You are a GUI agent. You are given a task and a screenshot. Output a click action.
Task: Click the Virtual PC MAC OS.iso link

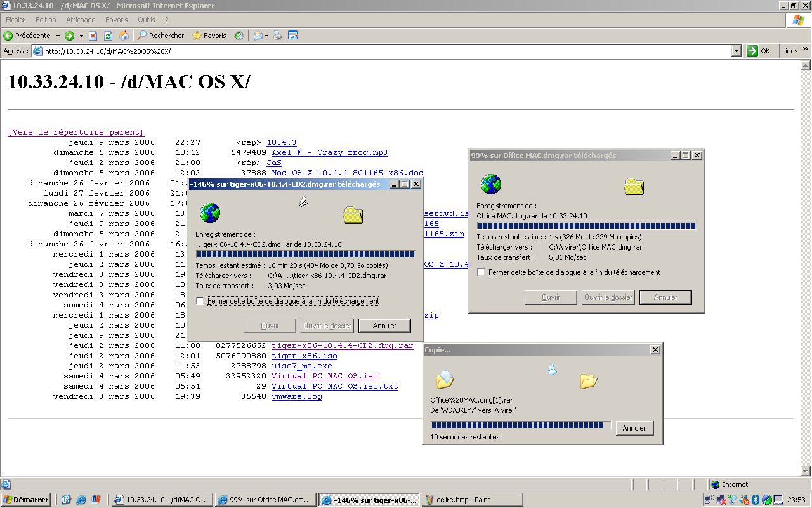(325, 376)
